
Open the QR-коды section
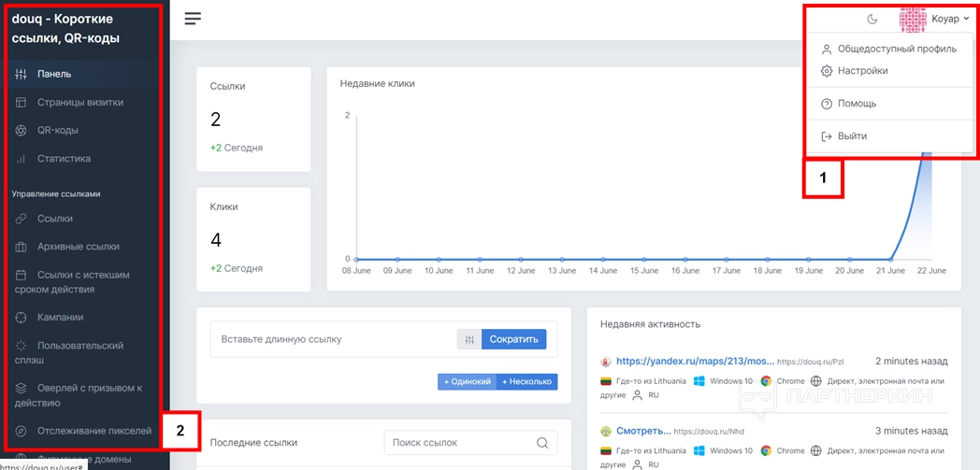[57, 131]
